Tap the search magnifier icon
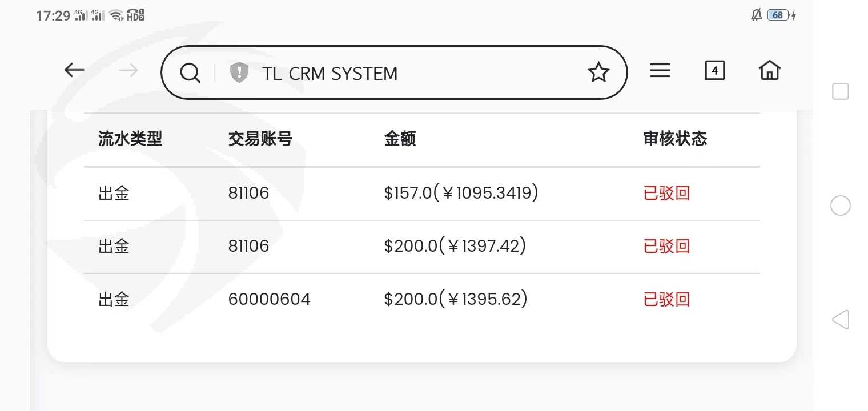Screen dimensions: 868x411 click(190, 73)
